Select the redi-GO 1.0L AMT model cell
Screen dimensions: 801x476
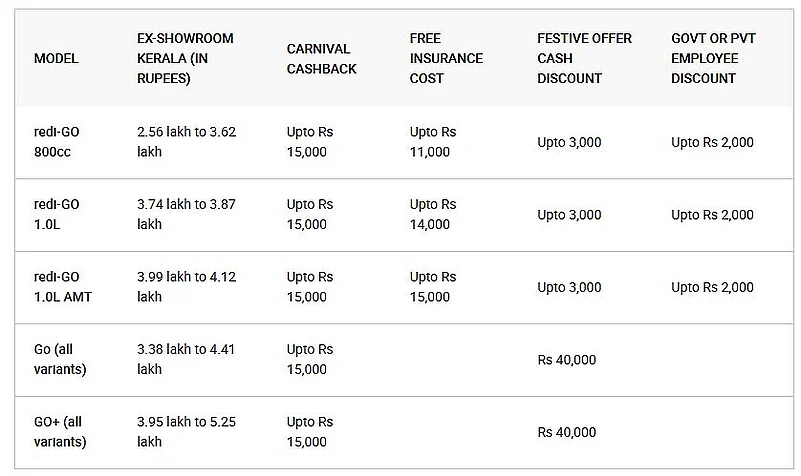click(x=63, y=287)
